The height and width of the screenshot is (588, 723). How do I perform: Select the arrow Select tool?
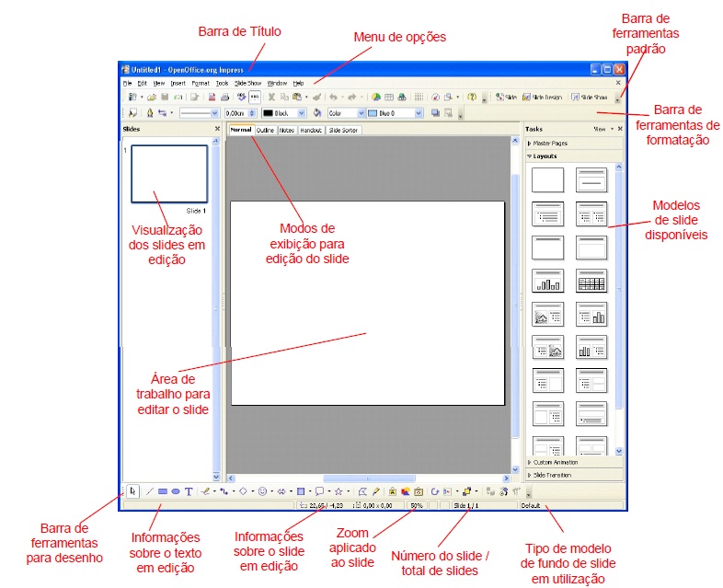132,491
